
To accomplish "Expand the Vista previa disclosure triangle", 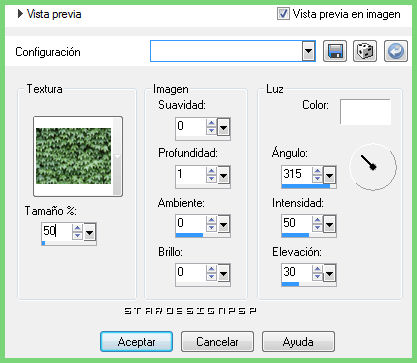I will pyautogui.click(x=20, y=14).
